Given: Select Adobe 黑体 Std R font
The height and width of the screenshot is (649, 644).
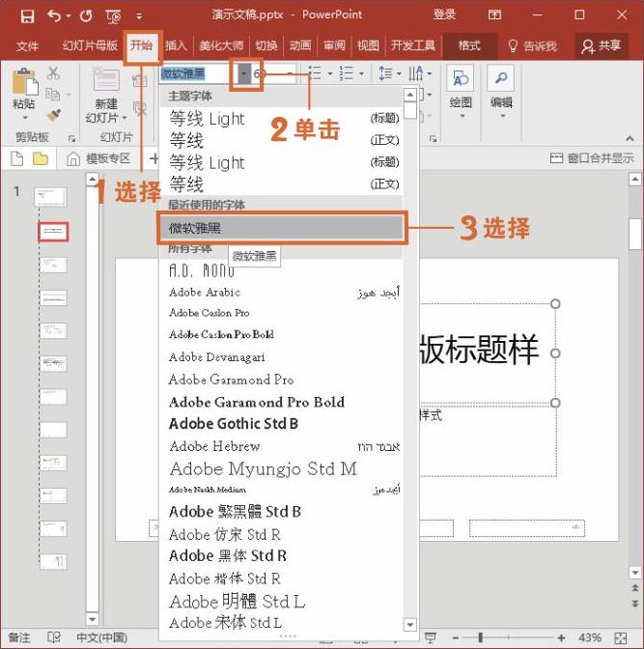Looking at the screenshot, I should click(x=281, y=556).
